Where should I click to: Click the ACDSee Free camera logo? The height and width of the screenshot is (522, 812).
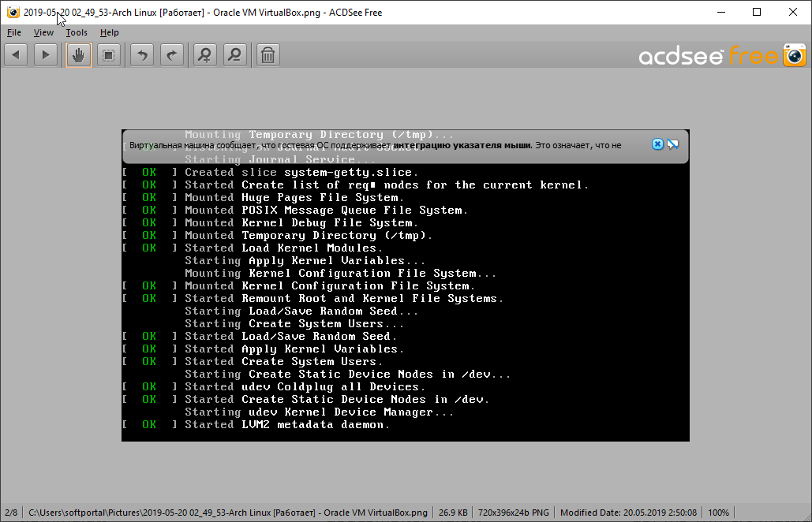(795, 55)
